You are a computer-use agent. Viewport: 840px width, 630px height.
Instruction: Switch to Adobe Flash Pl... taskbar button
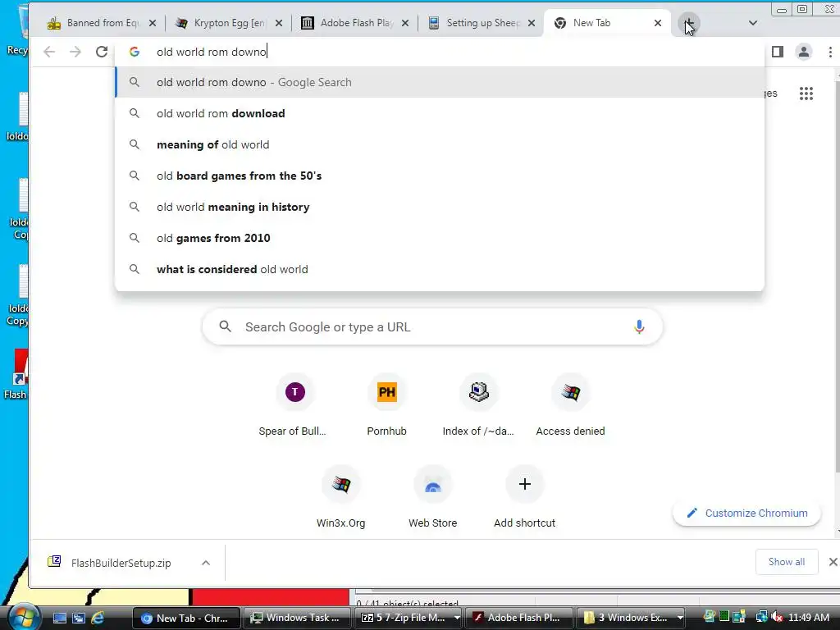[519, 619]
